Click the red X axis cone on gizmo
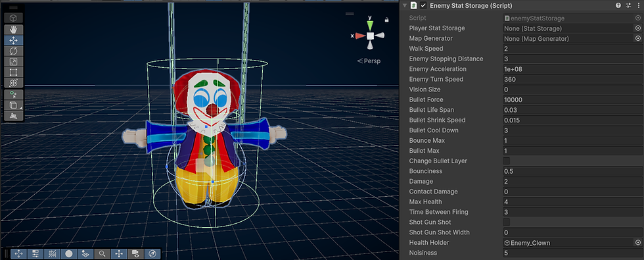 (x=360, y=36)
